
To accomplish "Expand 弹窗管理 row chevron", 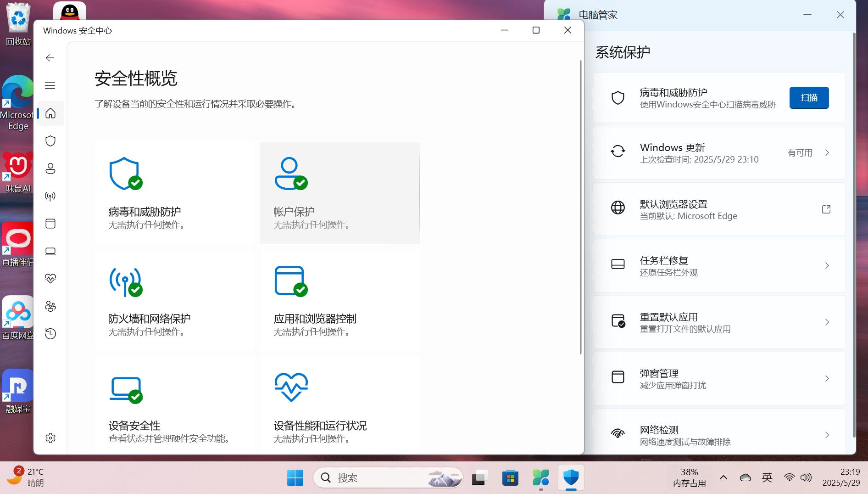I will tap(827, 379).
